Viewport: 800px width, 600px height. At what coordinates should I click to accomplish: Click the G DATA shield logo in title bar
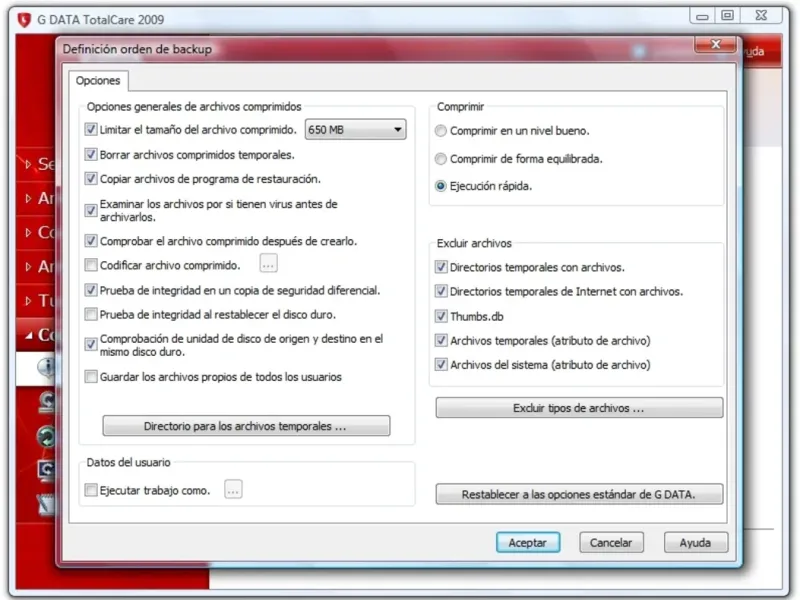coord(24,20)
